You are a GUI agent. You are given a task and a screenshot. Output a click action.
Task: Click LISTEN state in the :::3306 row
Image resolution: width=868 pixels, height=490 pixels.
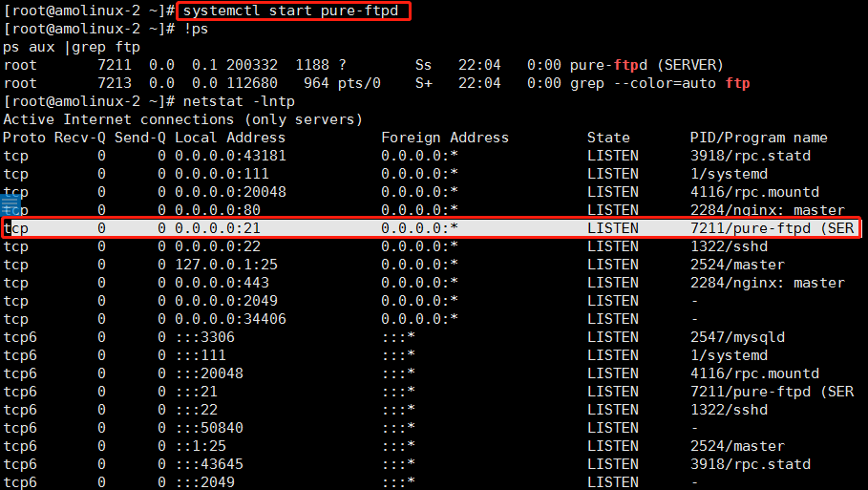613,338
